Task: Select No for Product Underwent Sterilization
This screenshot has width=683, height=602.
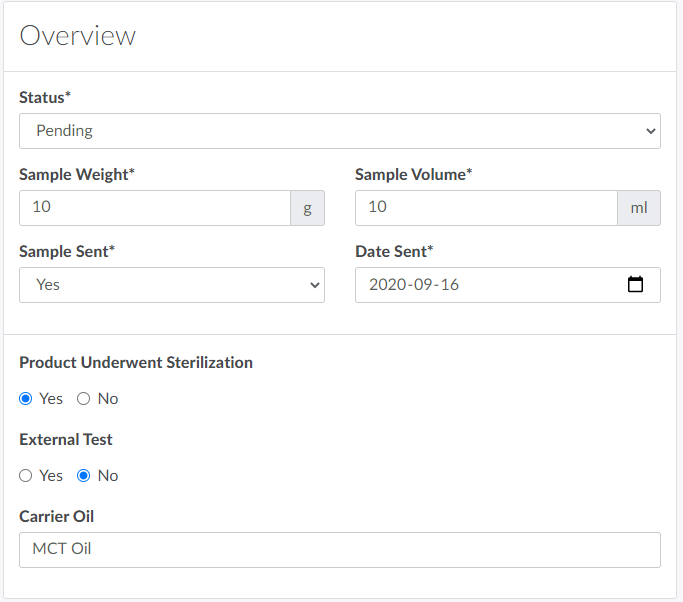Action: click(x=84, y=399)
